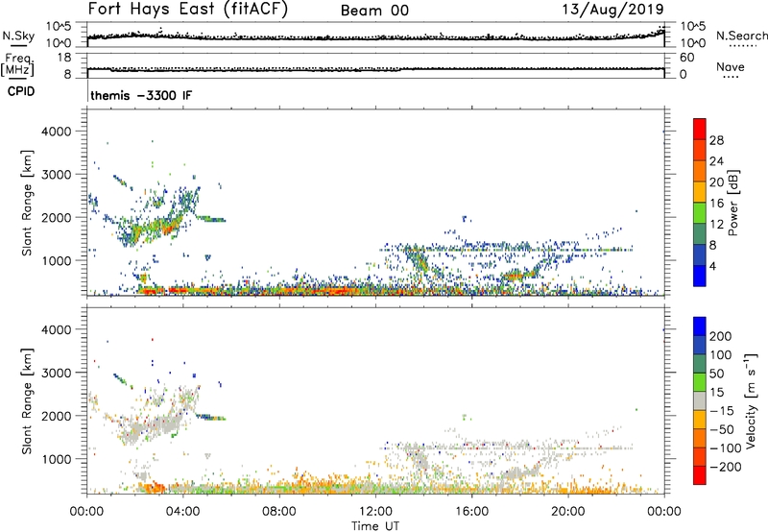This screenshot has width=768, height=532.
Task: Click the 'N.Sky' legend label
Action: pos(18,36)
